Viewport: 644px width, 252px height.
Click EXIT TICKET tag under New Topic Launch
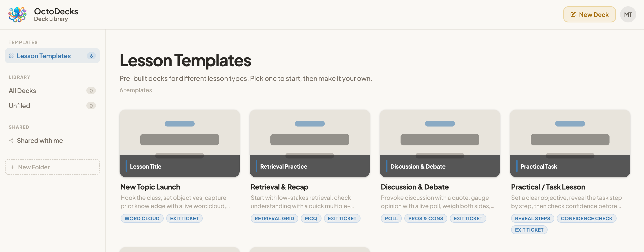(x=184, y=218)
